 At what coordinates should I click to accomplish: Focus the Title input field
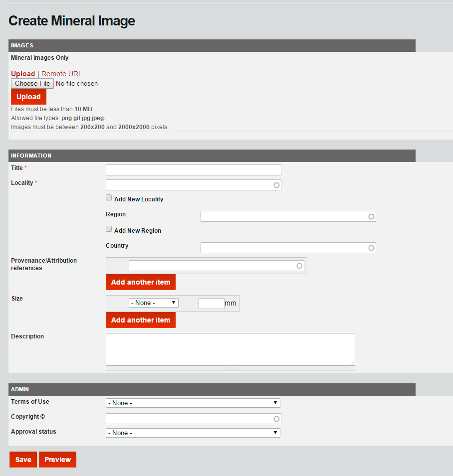coord(194,170)
